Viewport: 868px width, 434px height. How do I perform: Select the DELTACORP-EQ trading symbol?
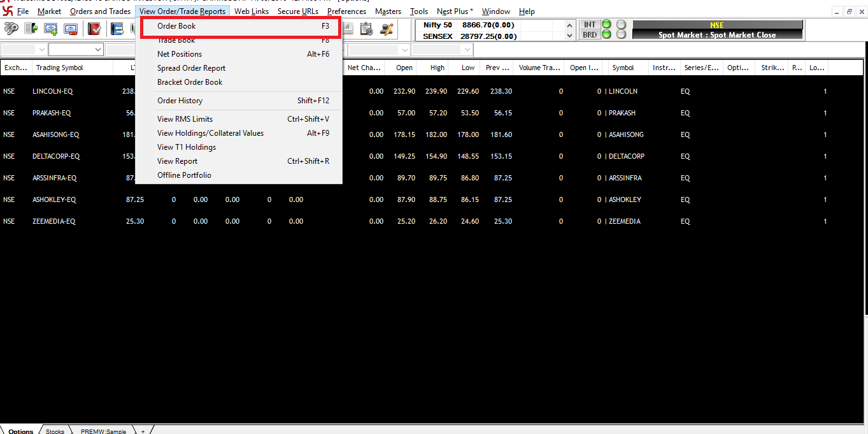(x=56, y=156)
